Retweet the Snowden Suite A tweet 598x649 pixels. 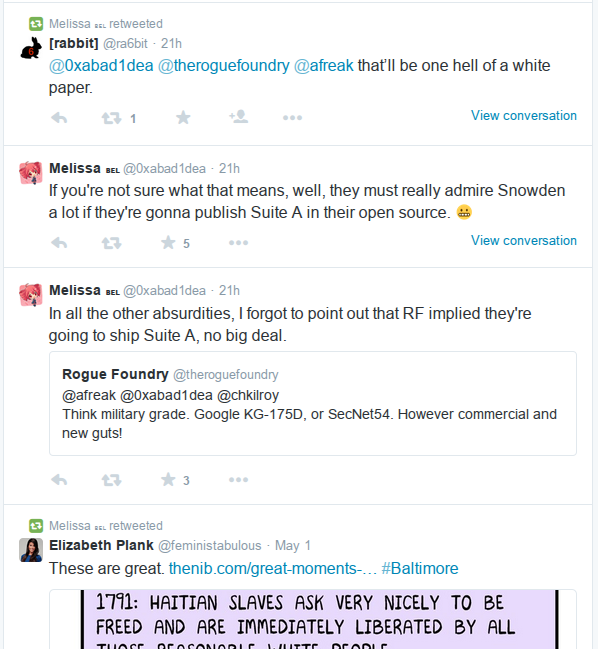click(112, 243)
